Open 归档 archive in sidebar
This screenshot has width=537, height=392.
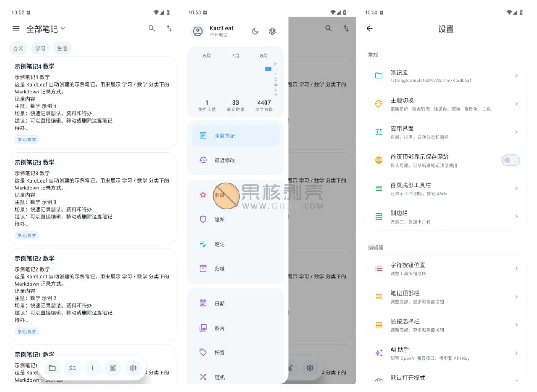236,269
